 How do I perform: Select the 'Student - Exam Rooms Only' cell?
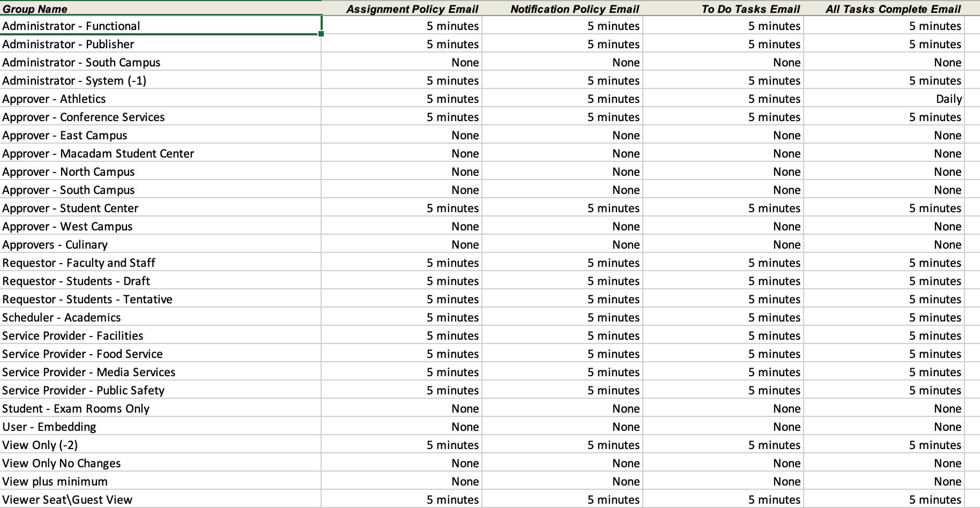click(160, 408)
